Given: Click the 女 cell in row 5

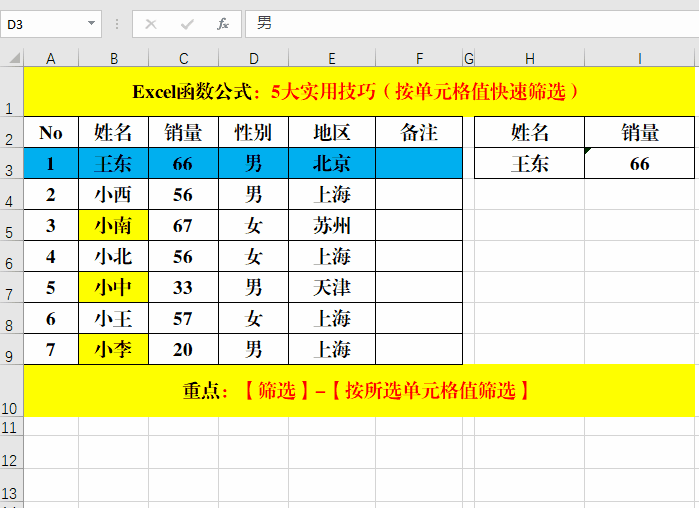Looking at the screenshot, I should pyautogui.click(x=254, y=225).
